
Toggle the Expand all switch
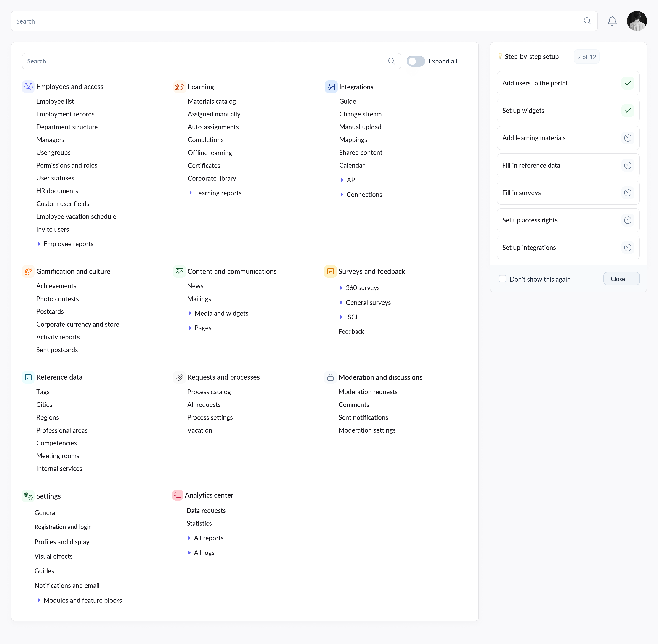tap(415, 61)
